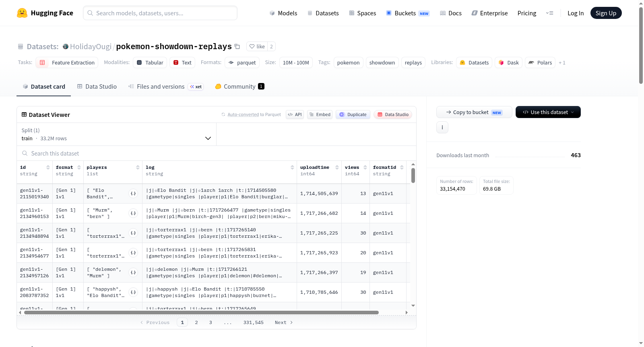Expand players JSON in the Murm, bern row
The image size is (644, 347).
pos(133,213)
